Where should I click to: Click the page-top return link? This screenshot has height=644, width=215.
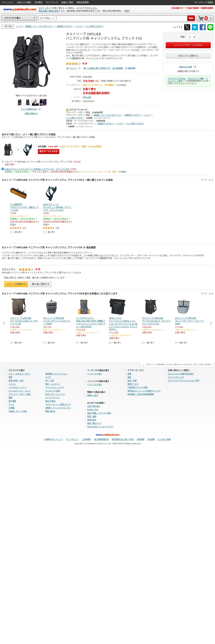[x=177, y=364]
